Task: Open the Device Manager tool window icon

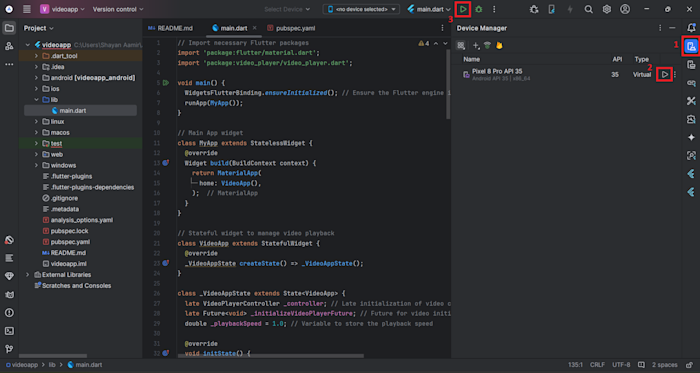Action: [691, 46]
